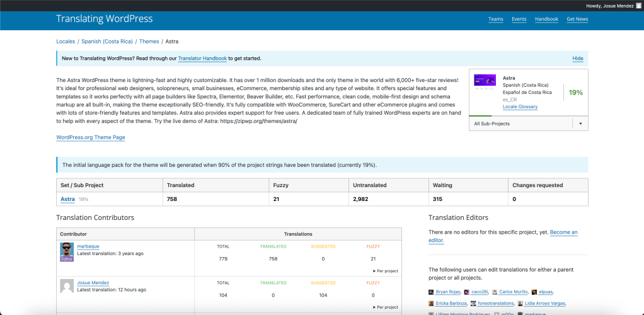This screenshot has width=644, height=315.
Task: Click the avatar icon beside Carlos Murillo
Action: (x=494, y=292)
